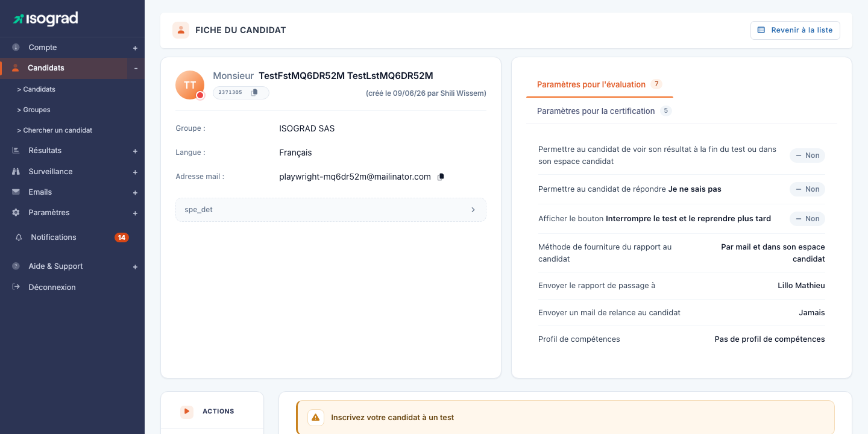This screenshot has height=434, width=868.
Task: Click the Surveillance binoculars icon
Action: click(x=16, y=171)
